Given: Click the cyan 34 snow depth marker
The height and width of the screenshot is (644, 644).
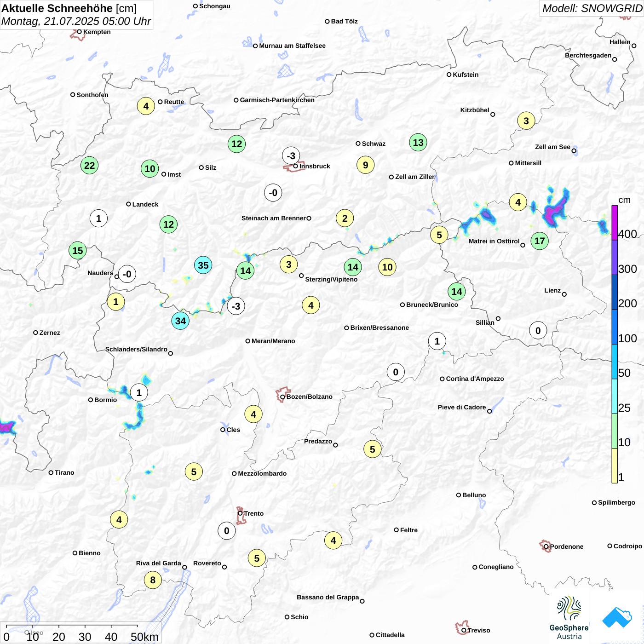Looking at the screenshot, I should pos(180,321).
